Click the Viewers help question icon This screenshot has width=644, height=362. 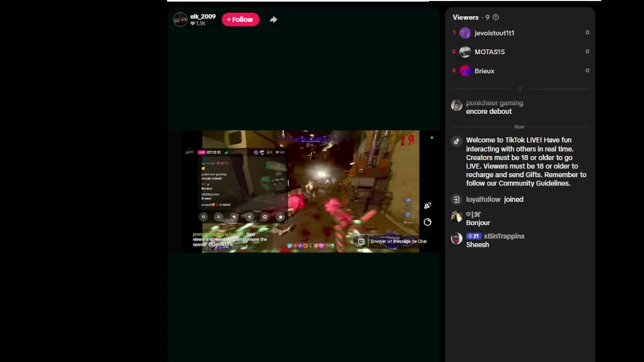tap(496, 18)
